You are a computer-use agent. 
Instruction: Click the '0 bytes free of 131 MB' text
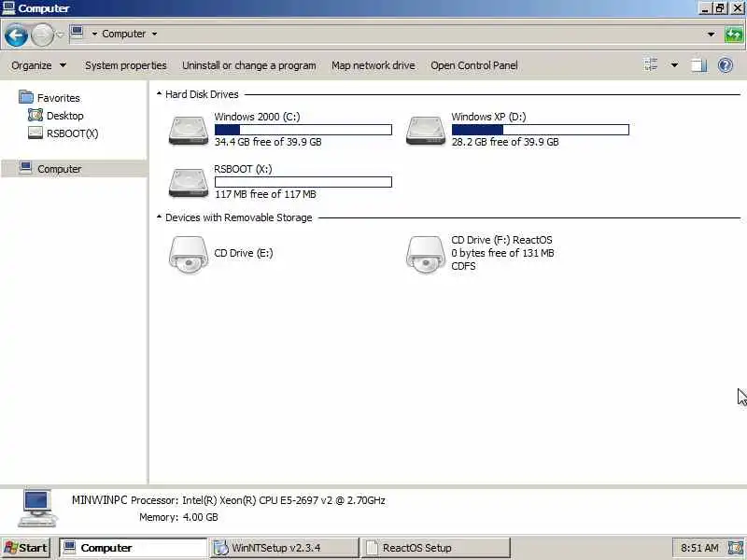point(502,253)
